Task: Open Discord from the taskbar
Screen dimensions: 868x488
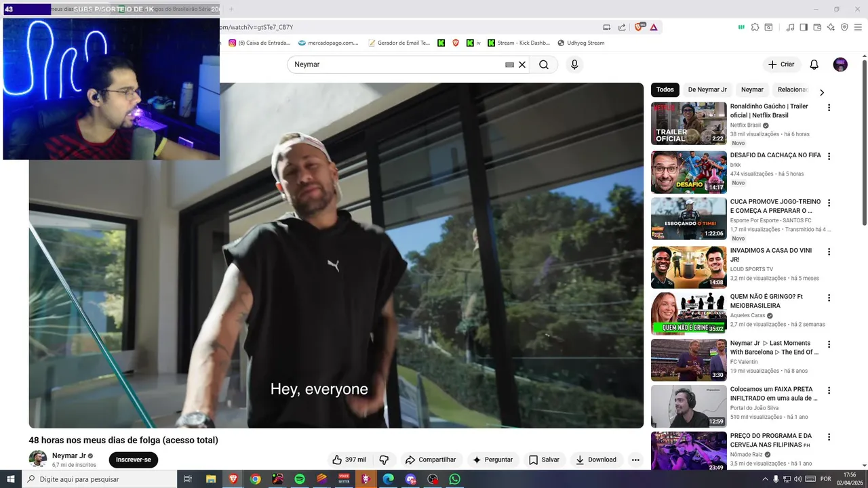Action: click(410, 479)
